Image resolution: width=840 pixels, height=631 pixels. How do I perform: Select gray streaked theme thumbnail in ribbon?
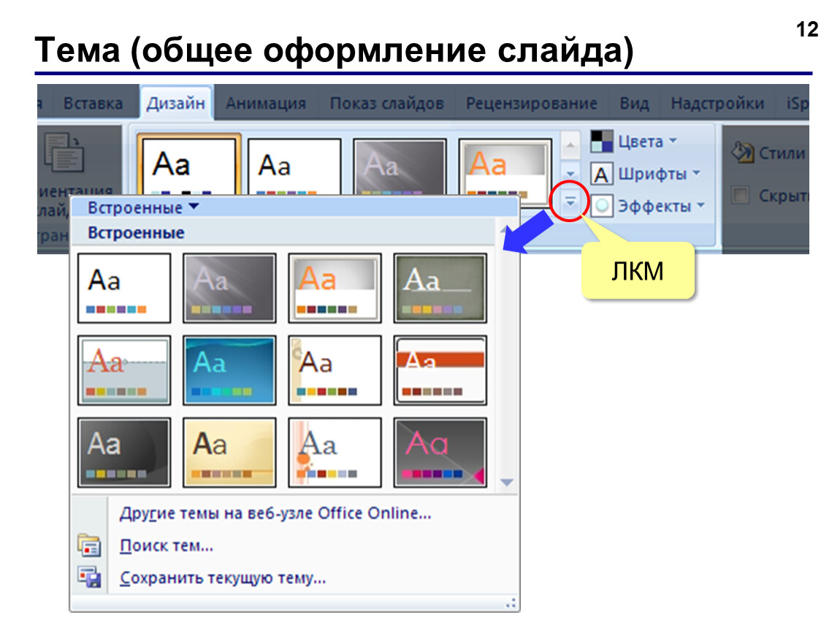click(x=400, y=166)
